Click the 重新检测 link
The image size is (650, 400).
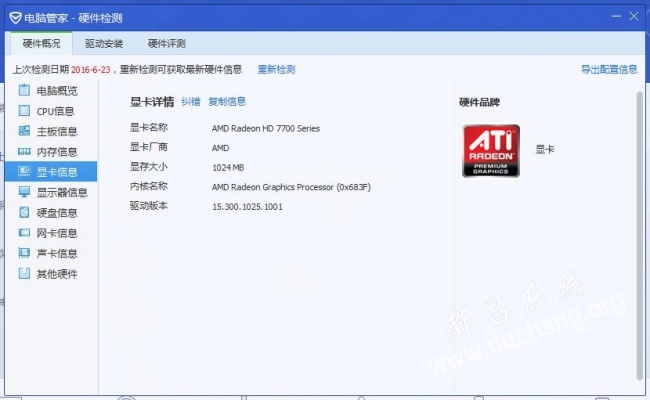pyautogui.click(x=276, y=69)
